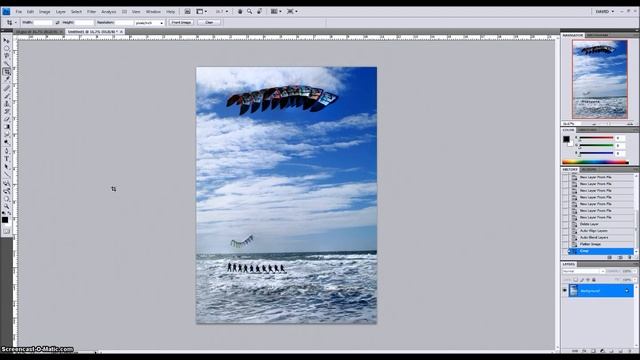
Task: Click the swap width and height arrows
Action: pos(57,22)
